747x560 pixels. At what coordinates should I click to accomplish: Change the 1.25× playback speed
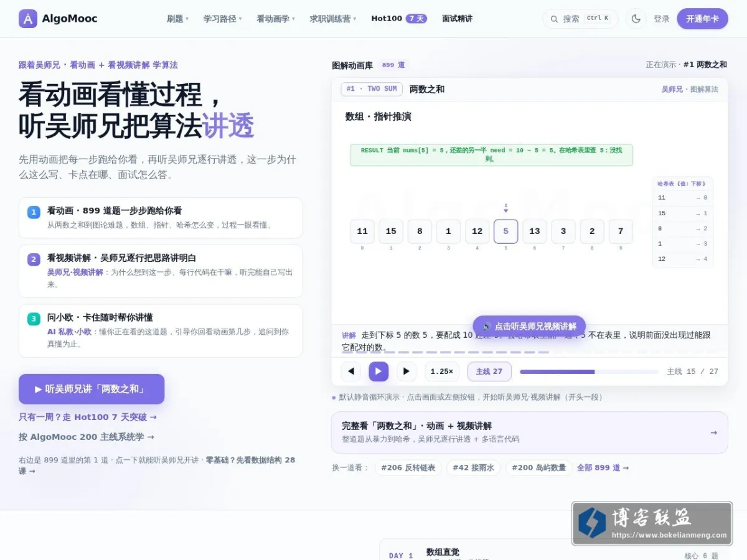click(442, 371)
